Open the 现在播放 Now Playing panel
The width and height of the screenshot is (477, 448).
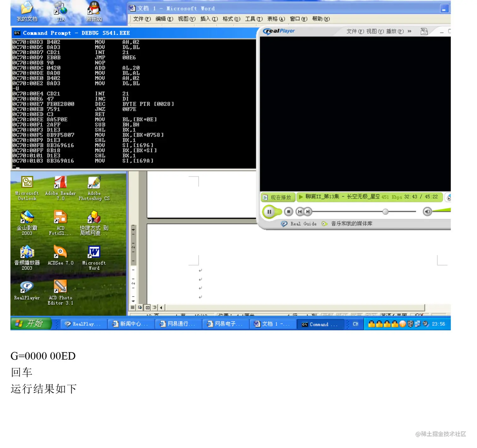[x=278, y=197]
